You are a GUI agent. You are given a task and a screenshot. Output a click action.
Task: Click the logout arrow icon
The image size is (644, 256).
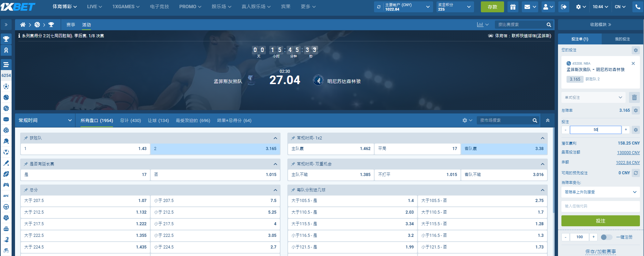point(564,7)
